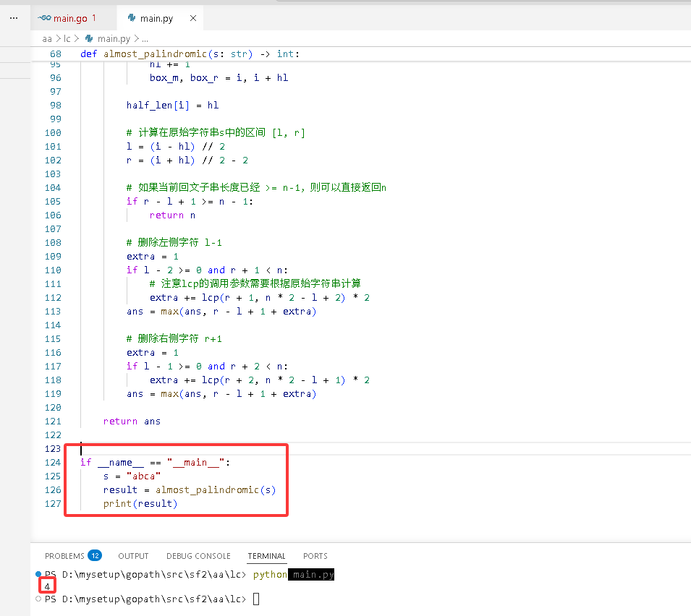Place cursor at the terminal prompt

pyautogui.click(x=256, y=599)
